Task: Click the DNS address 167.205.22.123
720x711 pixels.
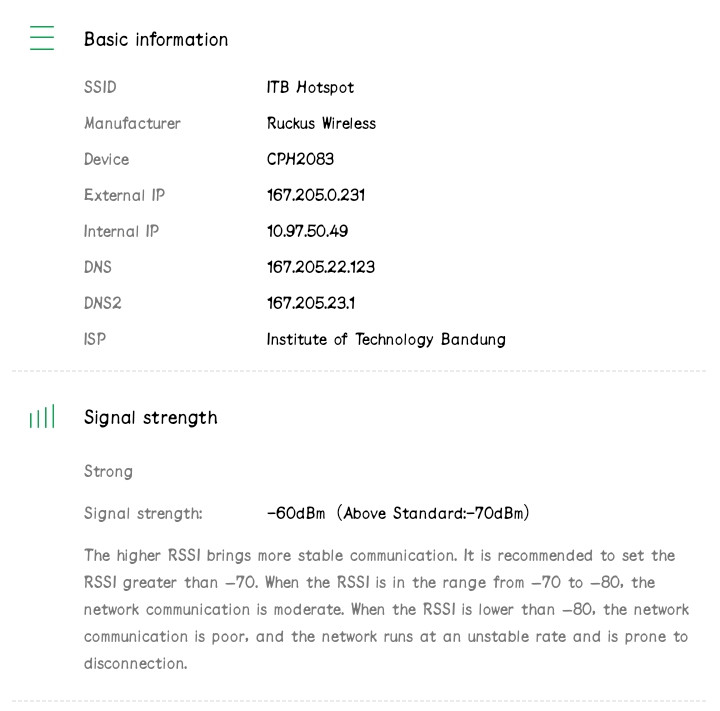Action: pos(320,268)
